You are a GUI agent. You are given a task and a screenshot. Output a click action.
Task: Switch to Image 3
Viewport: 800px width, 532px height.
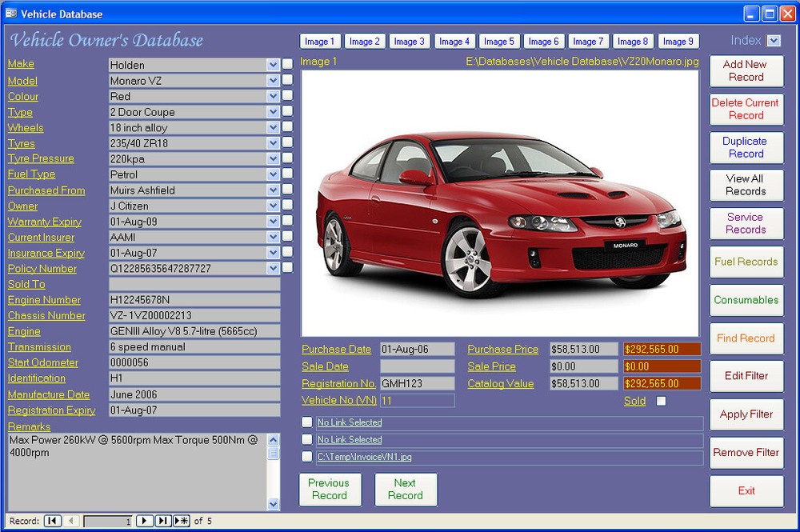410,41
